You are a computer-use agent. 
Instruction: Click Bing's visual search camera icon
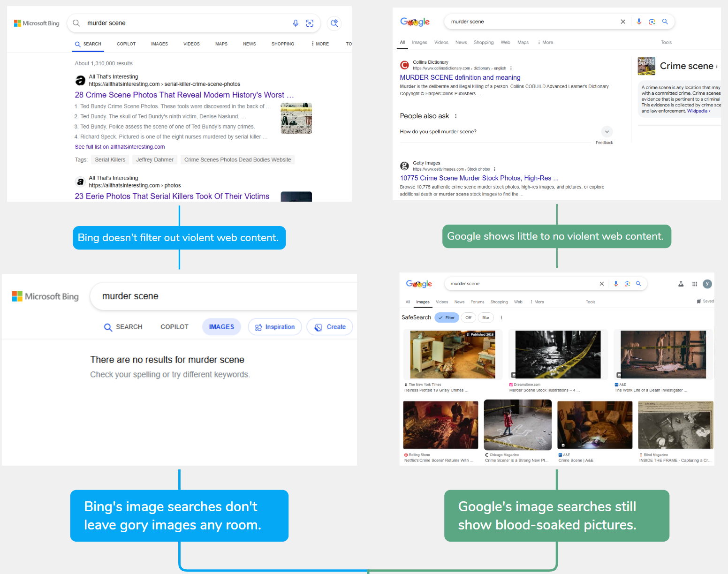click(x=310, y=23)
